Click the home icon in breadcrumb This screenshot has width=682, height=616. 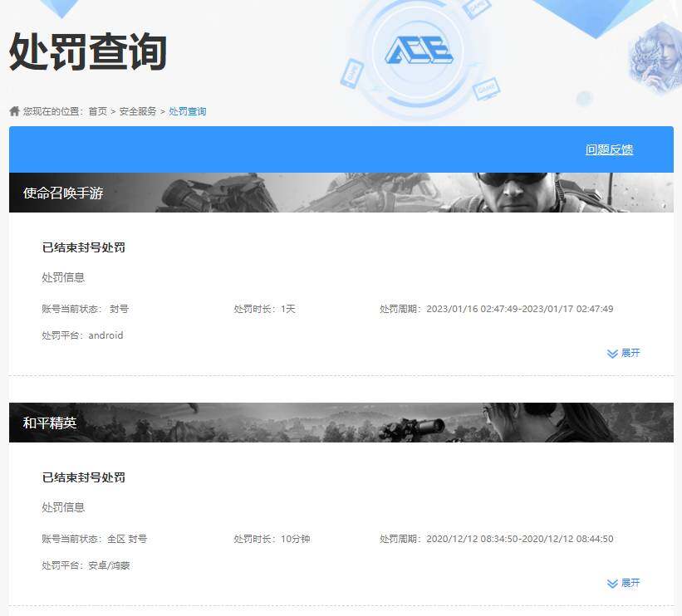14,111
